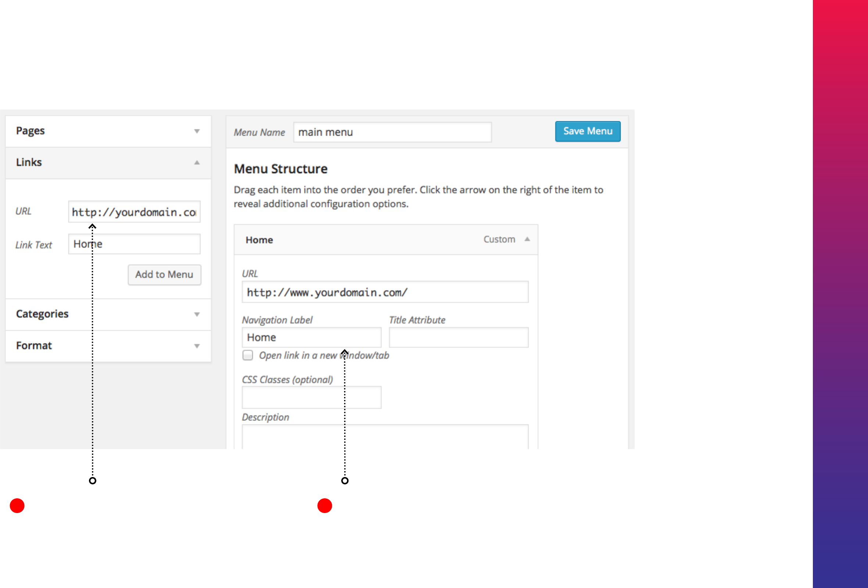This screenshot has width=868, height=588.
Task: Click the Menu Name input field
Action: pos(392,132)
